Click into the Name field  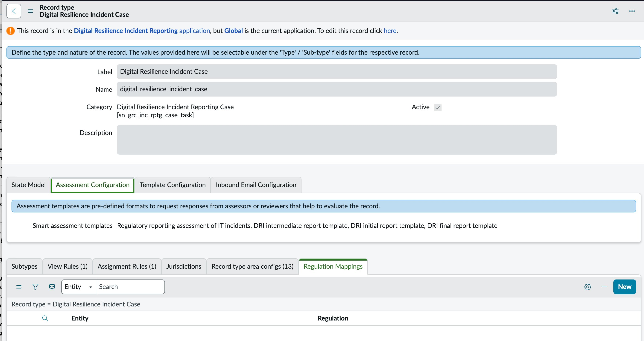(x=337, y=89)
